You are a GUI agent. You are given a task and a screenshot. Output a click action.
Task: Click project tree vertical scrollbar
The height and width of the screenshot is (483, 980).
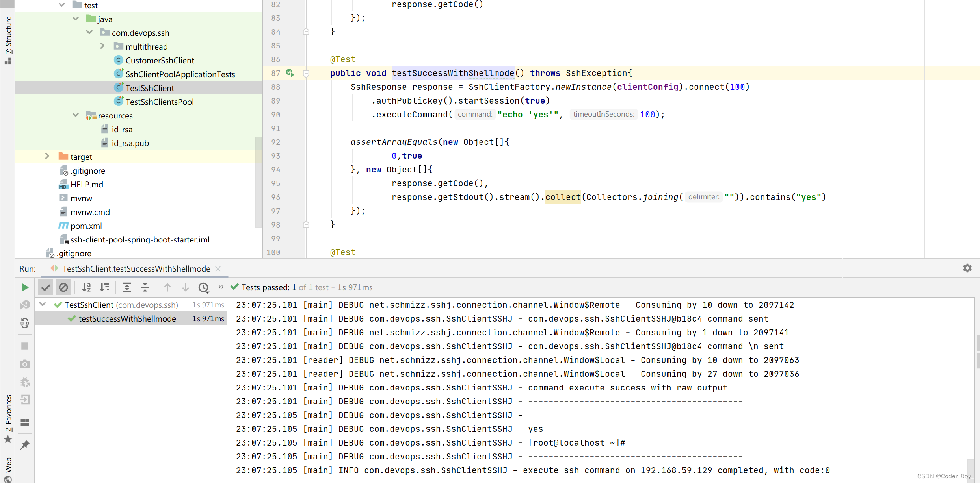click(x=258, y=181)
